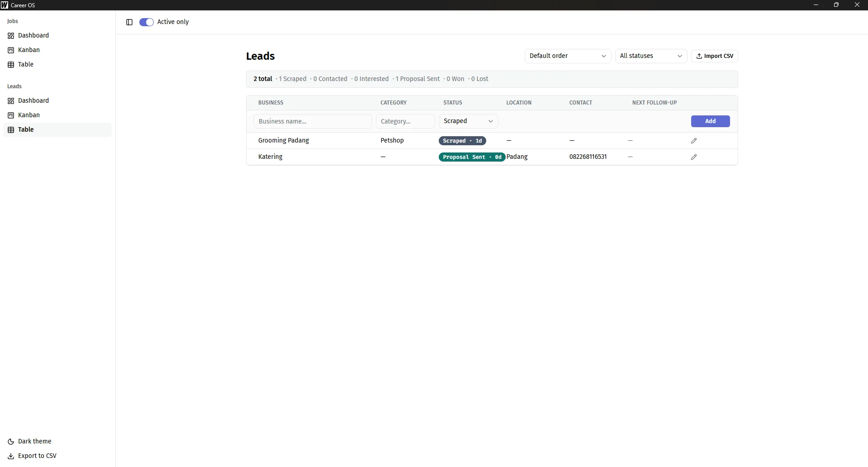Click the NEXT FOLLOW-UP column header
The width and height of the screenshot is (868, 467).
click(x=655, y=103)
